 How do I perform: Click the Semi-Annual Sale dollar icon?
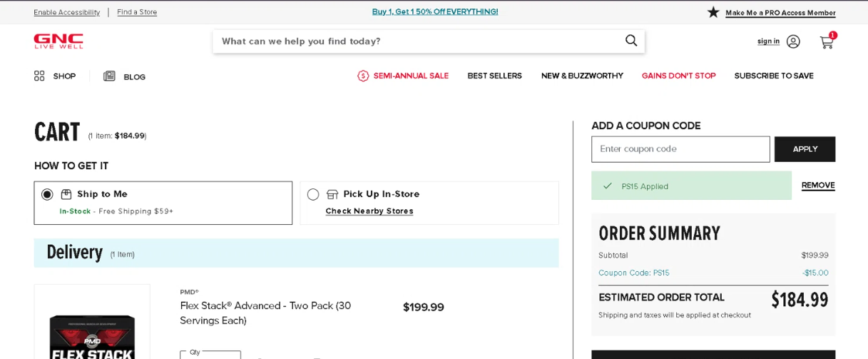coord(363,76)
